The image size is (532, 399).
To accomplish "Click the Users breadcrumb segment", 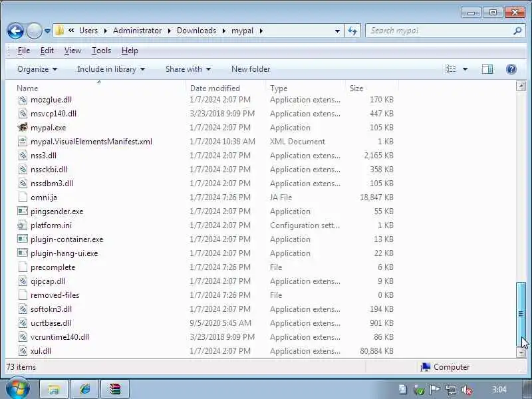I will tap(88, 31).
